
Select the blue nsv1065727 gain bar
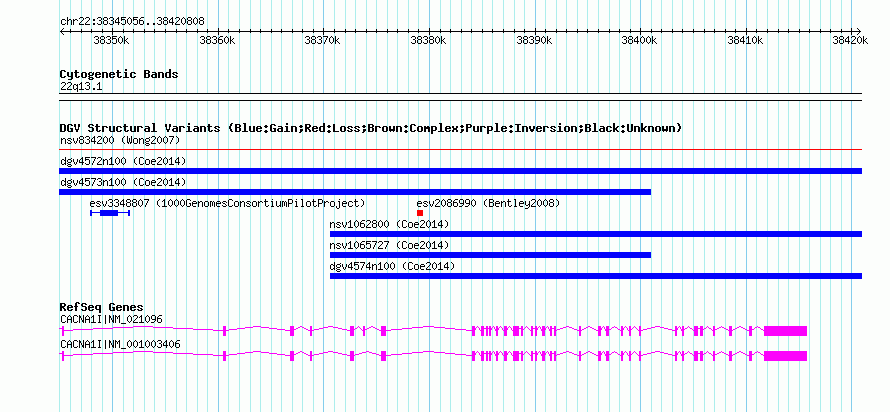point(490,255)
